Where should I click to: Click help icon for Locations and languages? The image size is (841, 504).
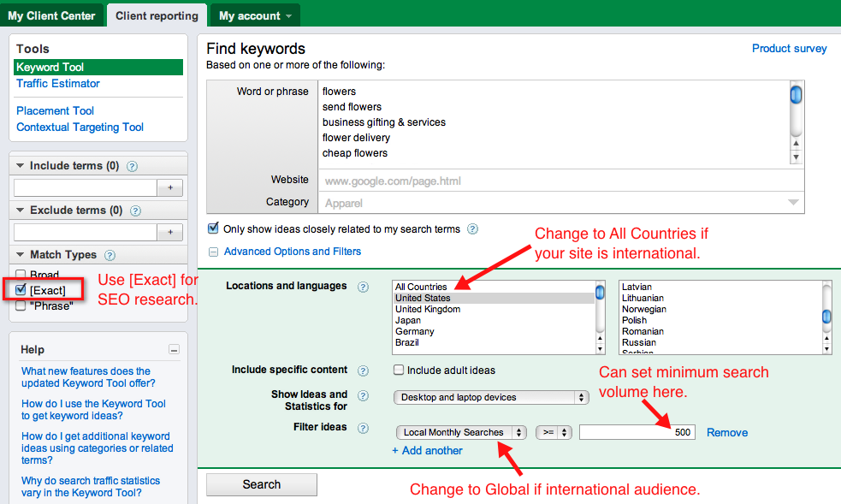pos(363,287)
